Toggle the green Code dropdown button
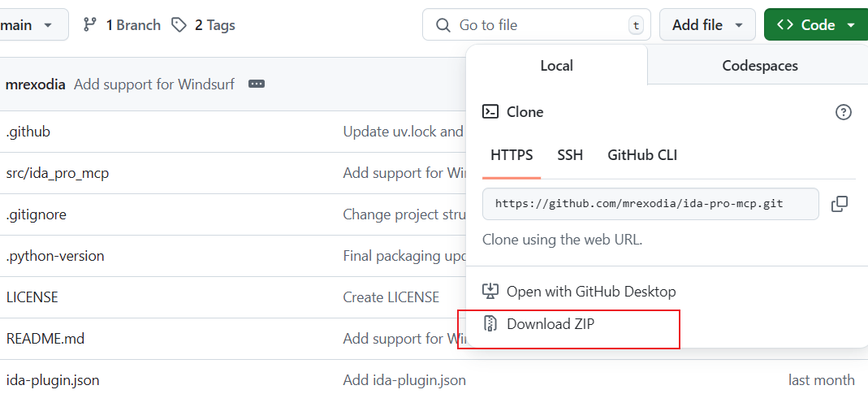Image resolution: width=868 pixels, height=394 pixels. coord(815,25)
